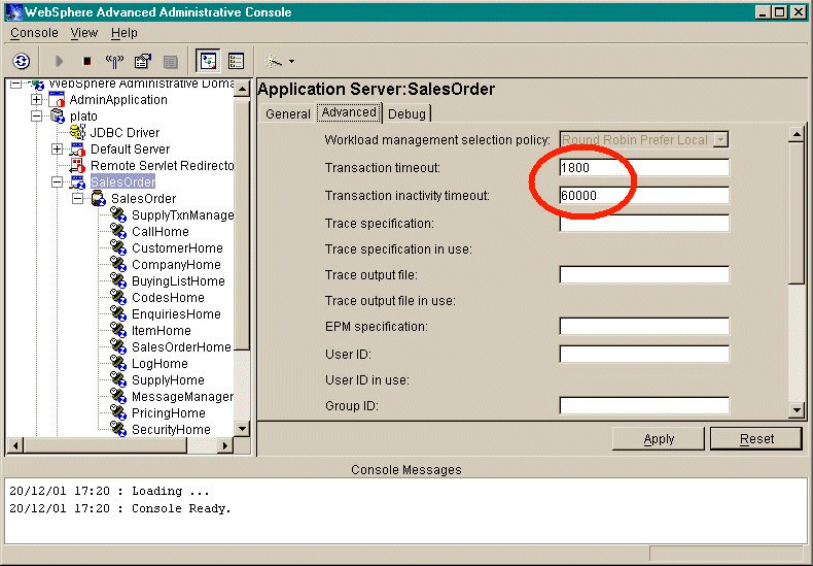Screen dimensions: 813x566
Task: Click the SalesOrder application server icon
Action: [77, 182]
